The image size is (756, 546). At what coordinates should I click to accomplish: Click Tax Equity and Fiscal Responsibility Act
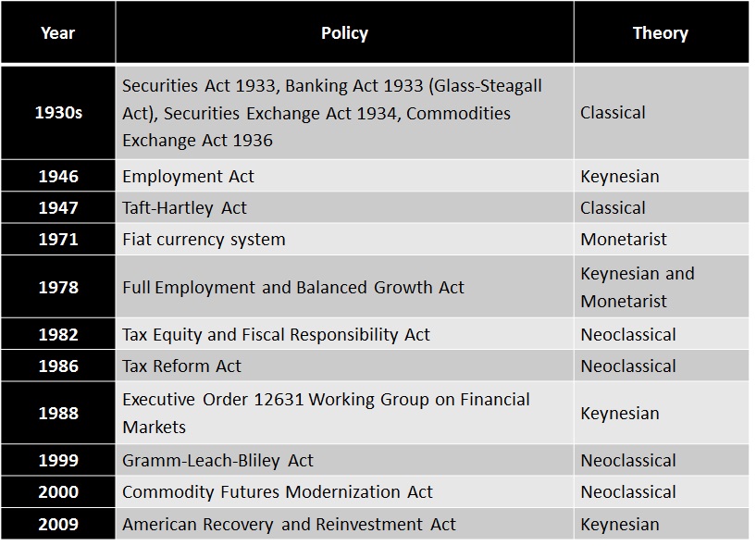click(276, 334)
